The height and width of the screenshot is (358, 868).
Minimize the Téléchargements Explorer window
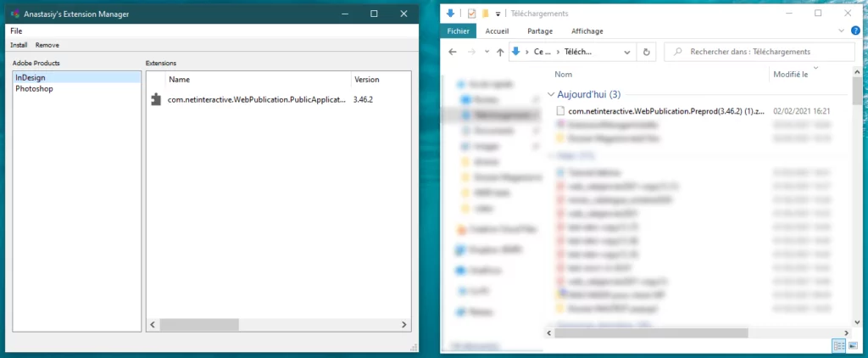pyautogui.click(x=787, y=14)
